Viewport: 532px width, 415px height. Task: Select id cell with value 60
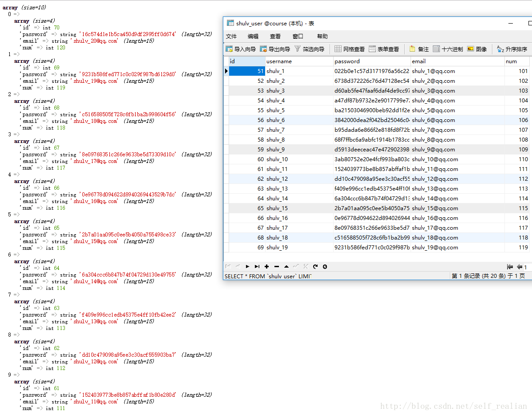[x=247, y=159]
